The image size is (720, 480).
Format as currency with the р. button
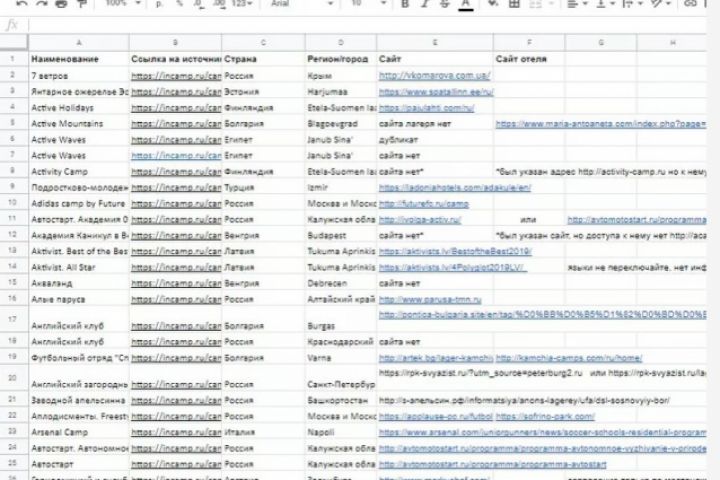[x=159, y=4]
